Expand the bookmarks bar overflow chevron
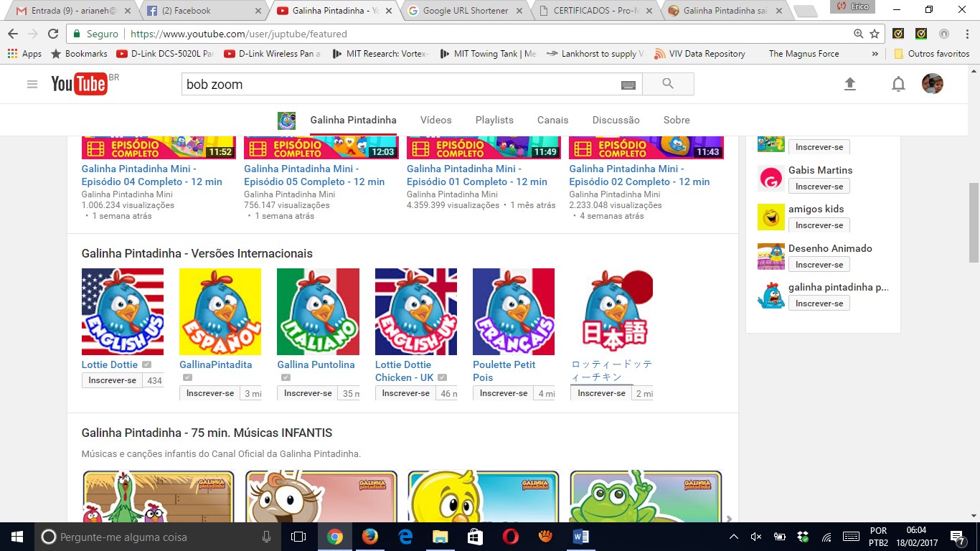The image size is (980, 551). pos(875,54)
